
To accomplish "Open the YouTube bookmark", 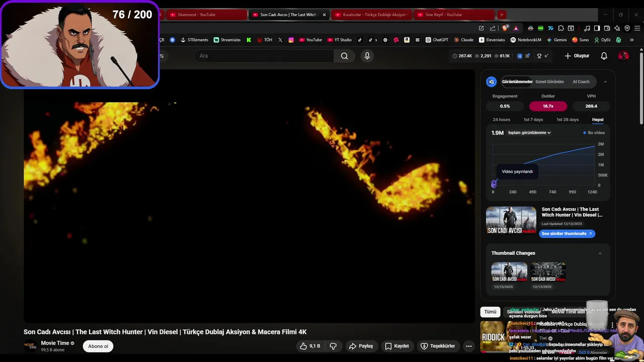I will pos(310,40).
